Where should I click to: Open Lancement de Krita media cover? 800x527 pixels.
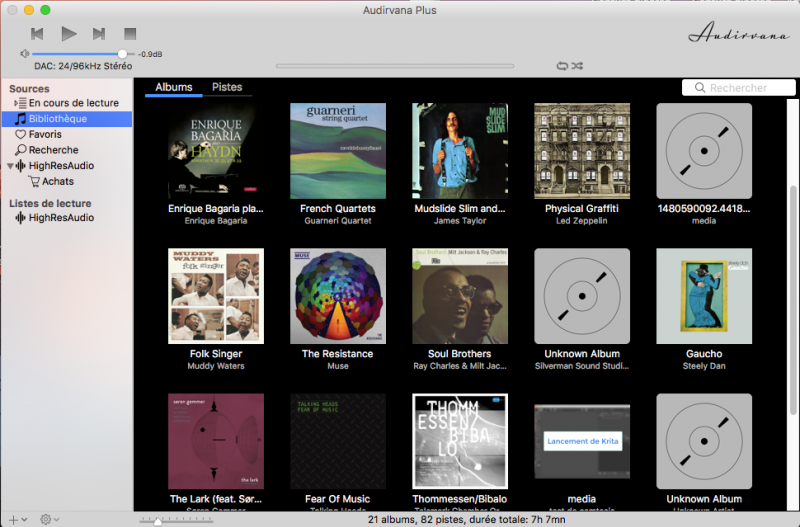582,441
